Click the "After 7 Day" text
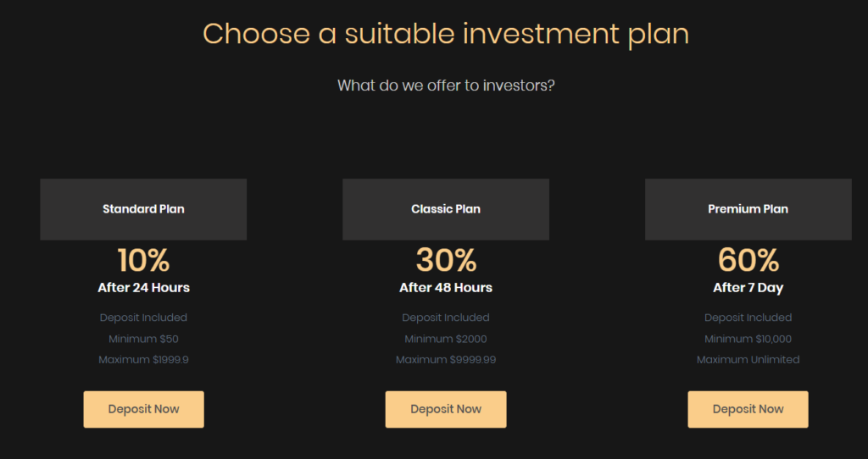This screenshot has width=868, height=459. pyautogui.click(x=748, y=288)
